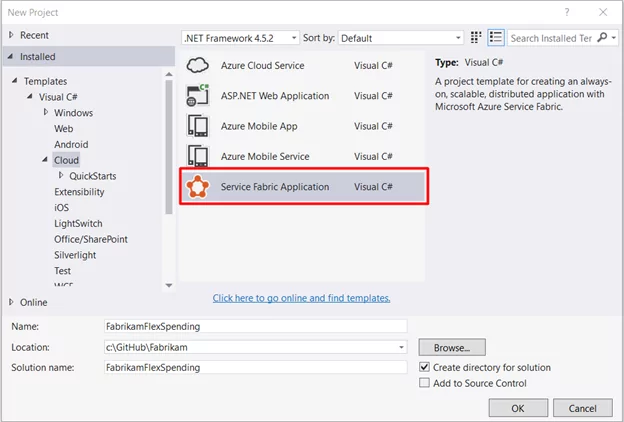Click the OK button
The image size is (624, 422).
(x=518, y=408)
